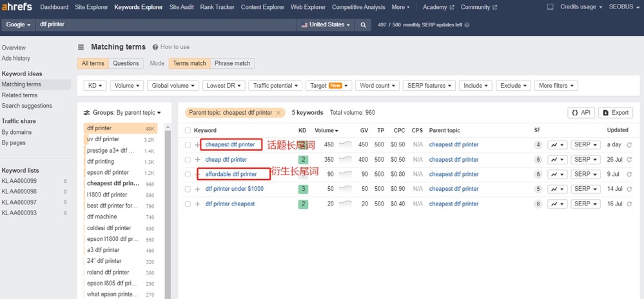
Task: Select Terms match mode
Action: pyautogui.click(x=190, y=63)
